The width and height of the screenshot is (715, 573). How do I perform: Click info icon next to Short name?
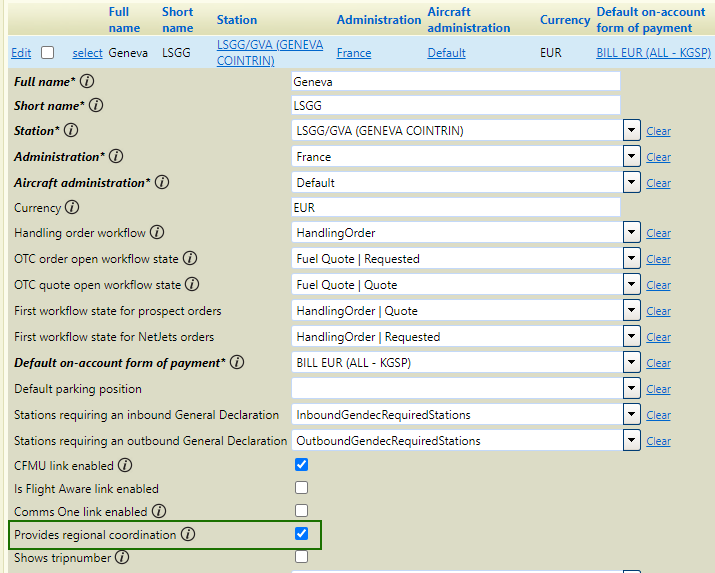tap(96, 105)
